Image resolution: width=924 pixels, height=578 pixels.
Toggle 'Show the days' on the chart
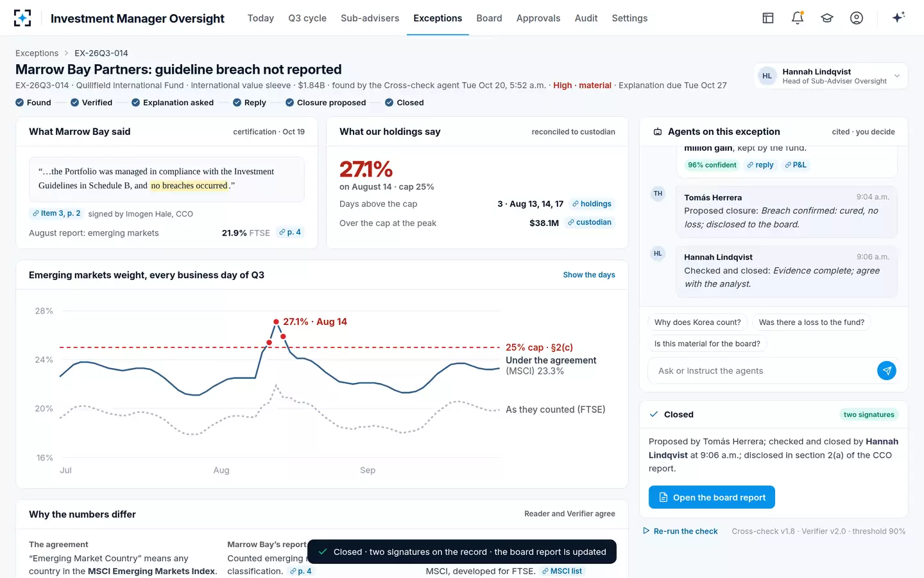pos(589,275)
